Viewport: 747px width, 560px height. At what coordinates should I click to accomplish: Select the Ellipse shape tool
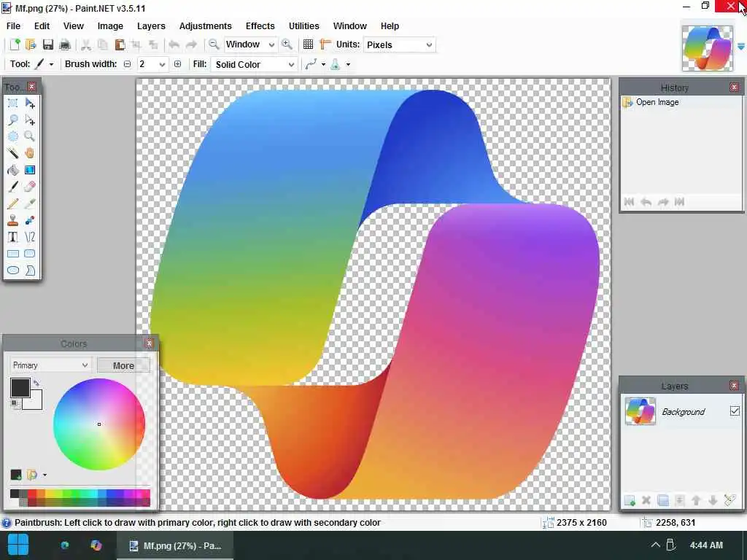point(13,271)
